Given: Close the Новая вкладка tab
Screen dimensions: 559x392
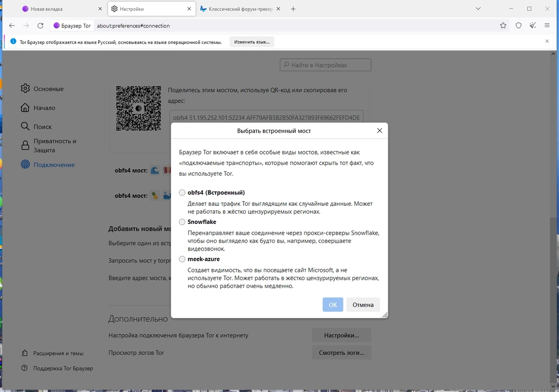Looking at the screenshot, I should pyautogui.click(x=100, y=9).
